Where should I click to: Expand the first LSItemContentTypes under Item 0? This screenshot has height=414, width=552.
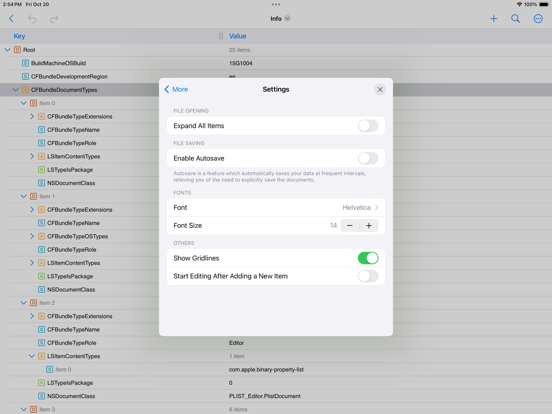coord(32,156)
